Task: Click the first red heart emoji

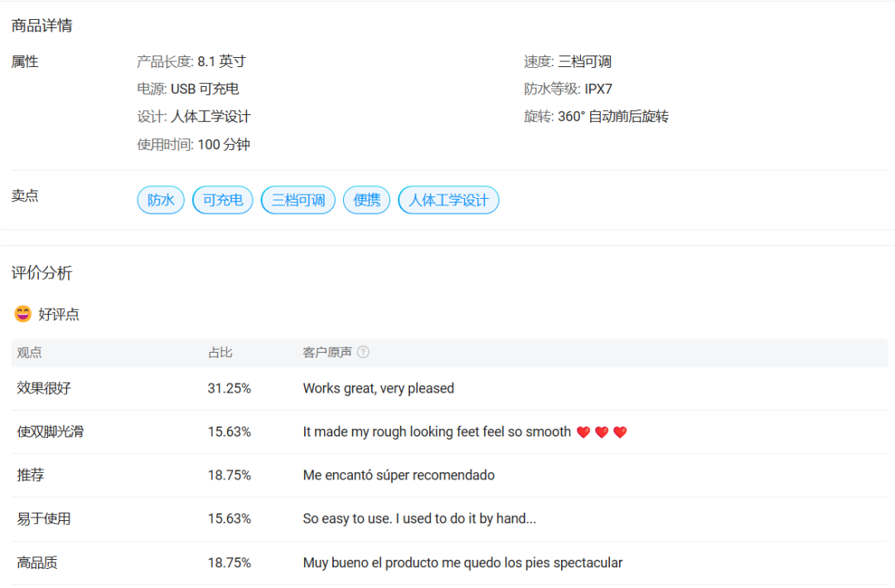Action: (583, 432)
